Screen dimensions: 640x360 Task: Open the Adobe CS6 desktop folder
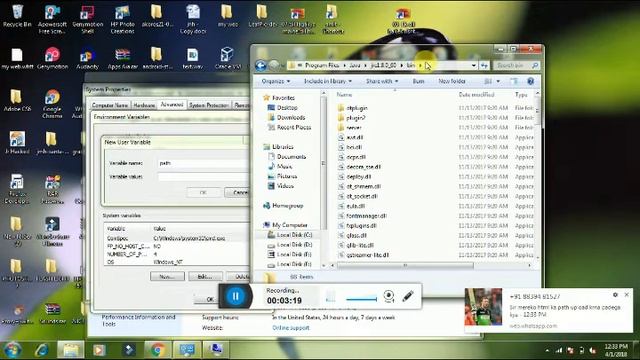pyautogui.click(x=16, y=100)
